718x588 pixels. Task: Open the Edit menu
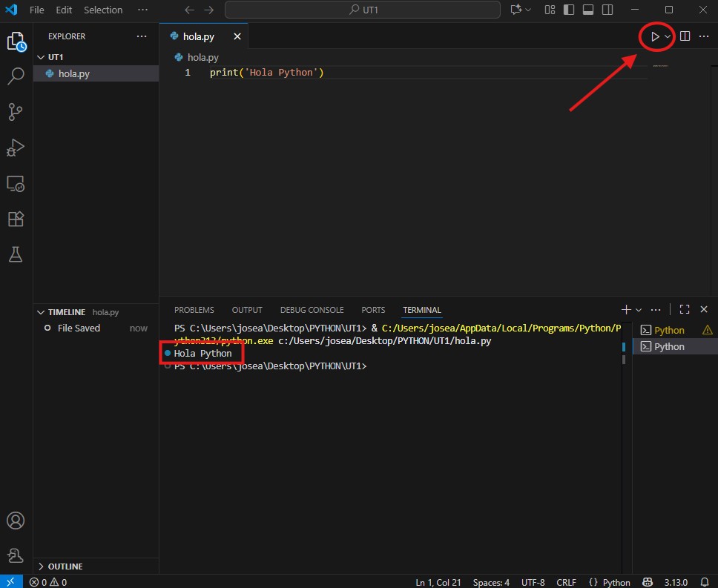pyautogui.click(x=64, y=10)
